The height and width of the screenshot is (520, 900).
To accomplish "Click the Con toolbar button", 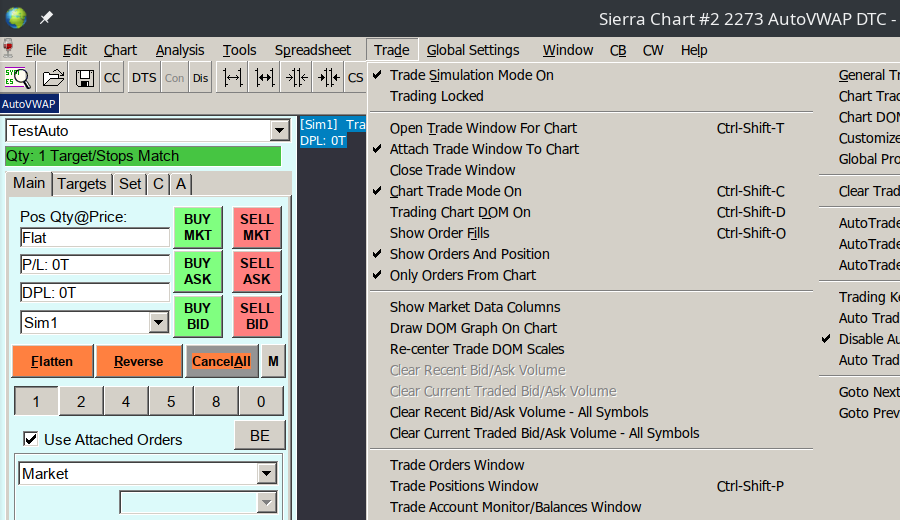I will [x=174, y=77].
